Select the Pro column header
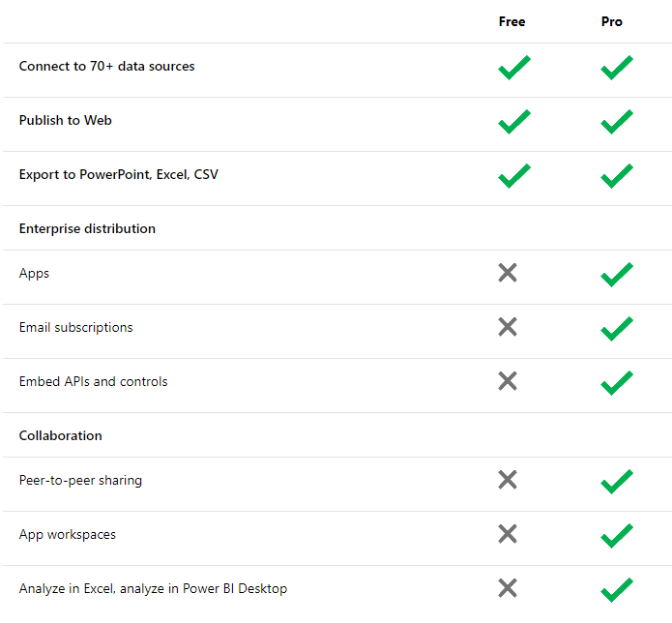This screenshot has height=623, width=672. click(x=611, y=21)
